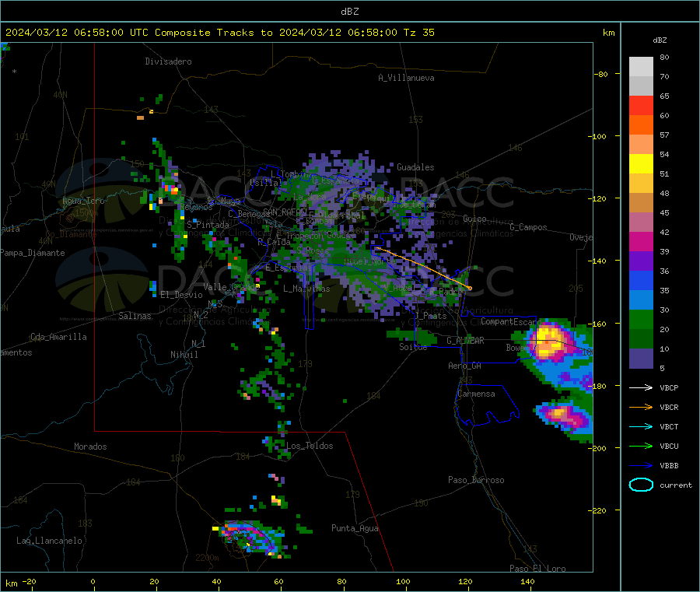Viewport: 700px width, 592px height.
Task: Click the white VBCP arrow in legend
Action: (641, 387)
